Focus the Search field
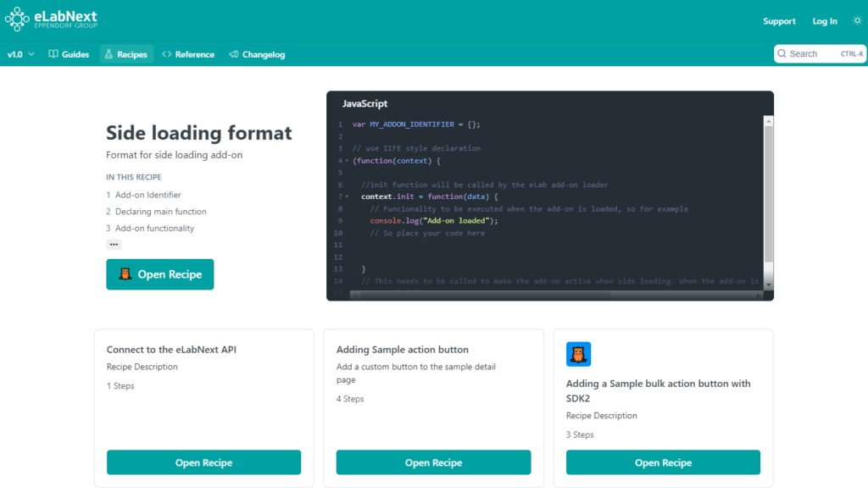Viewport: 868px width, 492px height. point(820,53)
